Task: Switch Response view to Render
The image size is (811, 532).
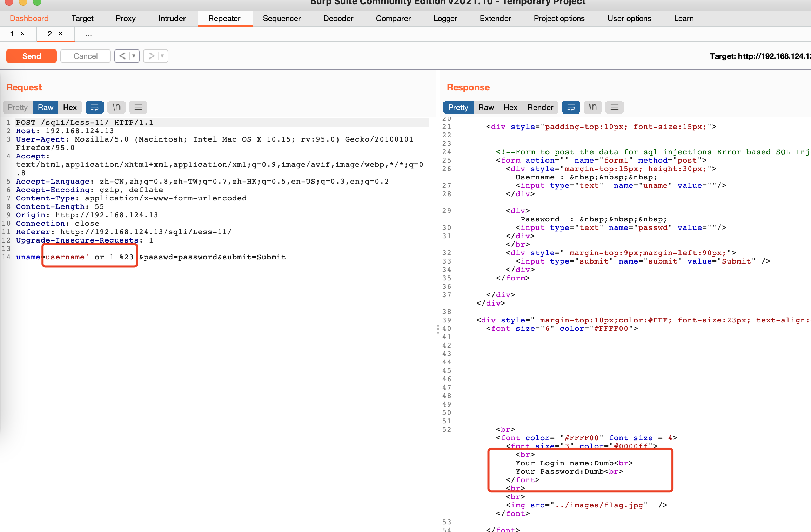Action: pos(540,107)
